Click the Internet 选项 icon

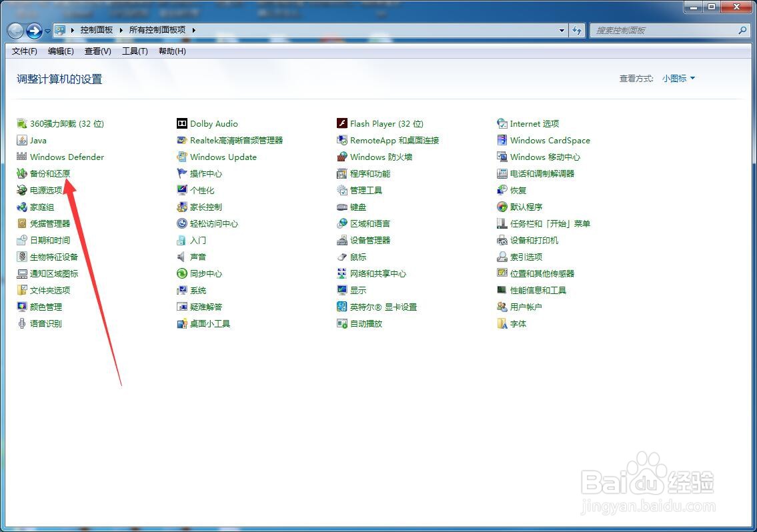(x=502, y=123)
